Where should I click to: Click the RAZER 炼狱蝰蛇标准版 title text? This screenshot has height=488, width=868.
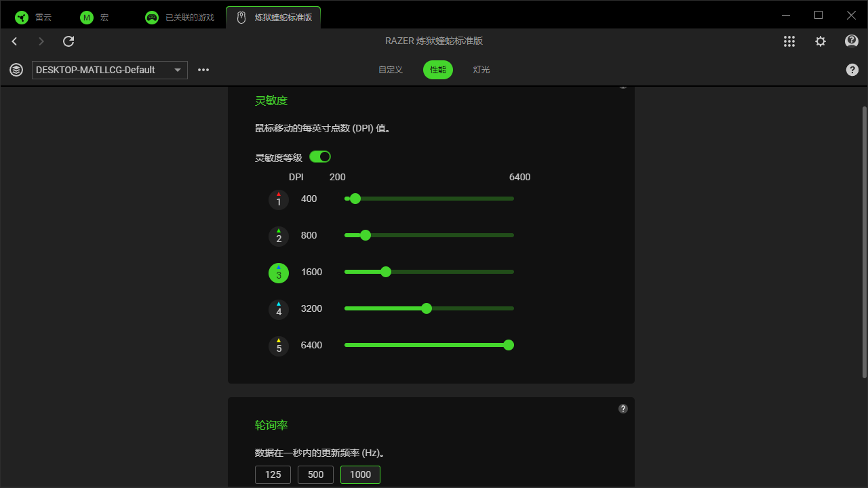pos(434,41)
